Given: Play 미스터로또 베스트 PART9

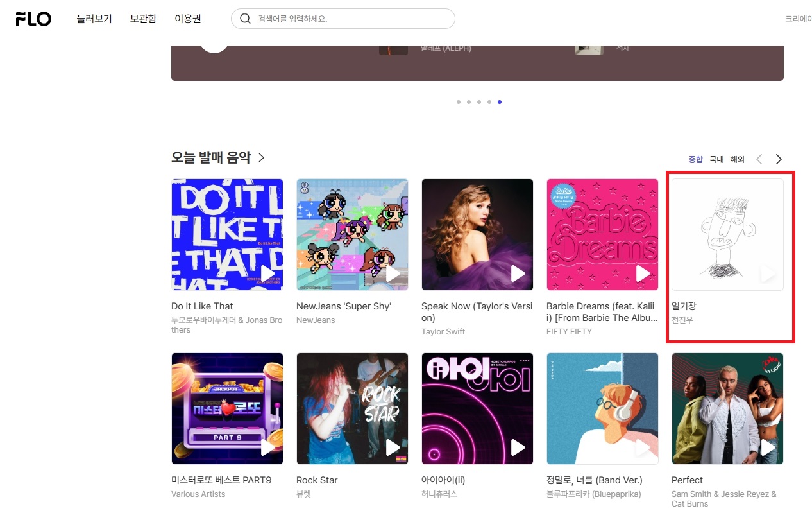Looking at the screenshot, I should pos(268,448).
